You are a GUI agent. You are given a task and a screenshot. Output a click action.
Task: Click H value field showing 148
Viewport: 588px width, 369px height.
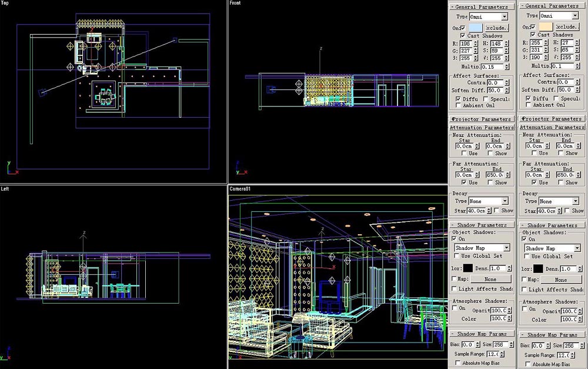click(x=497, y=44)
